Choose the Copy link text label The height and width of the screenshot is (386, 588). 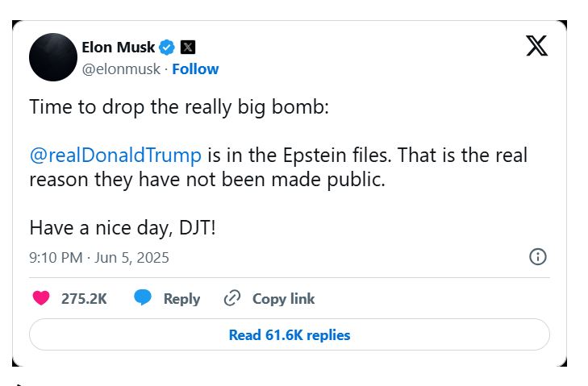pos(283,299)
